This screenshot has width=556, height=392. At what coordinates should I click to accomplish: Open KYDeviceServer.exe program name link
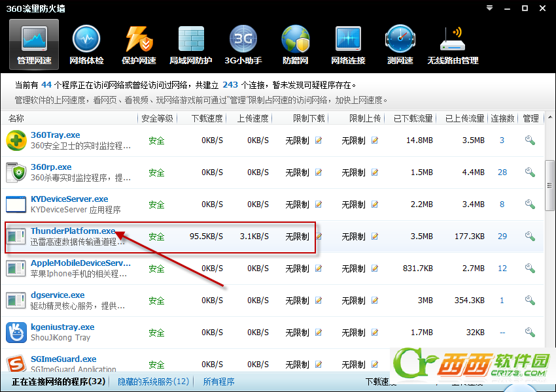(69, 199)
